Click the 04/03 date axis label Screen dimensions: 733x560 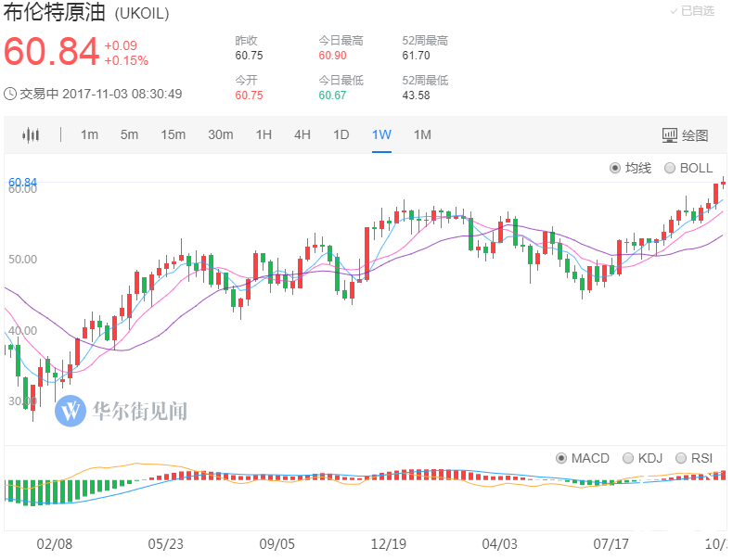point(499,544)
